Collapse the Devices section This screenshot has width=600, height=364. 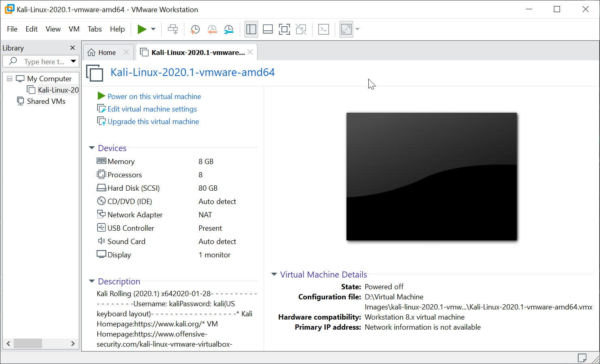click(x=92, y=148)
